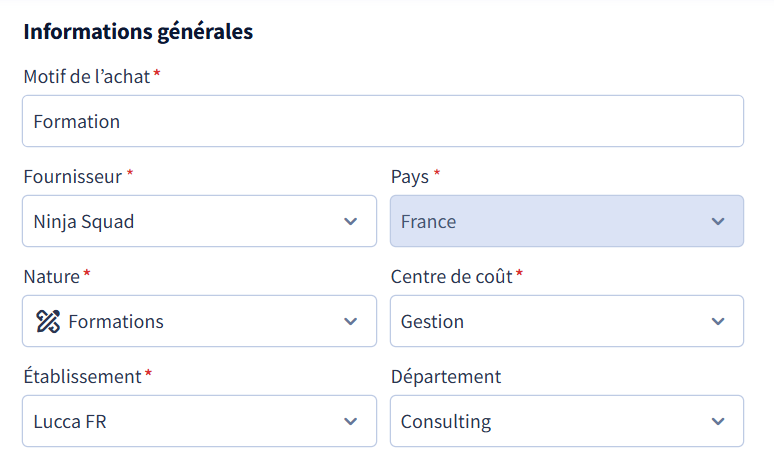Screen dimensions: 774x465
Task: Open the Lucca FR establishment dropdown
Action: (199, 421)
